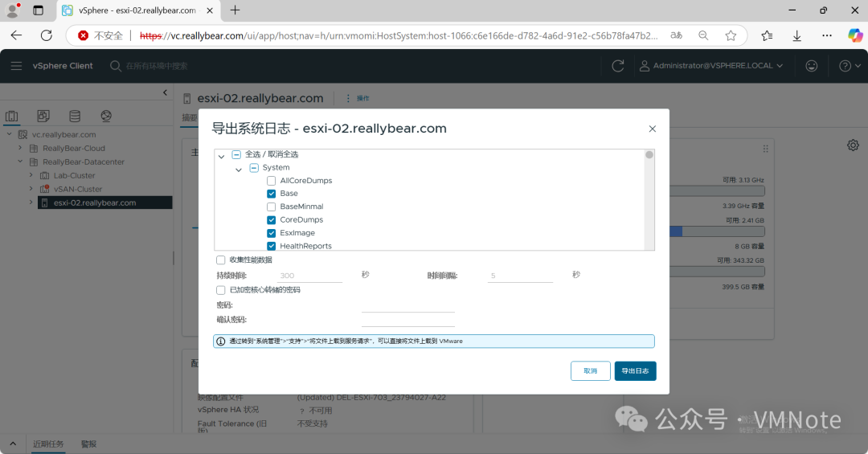This screenshot has width=868, height=454.
Task: Open the recent tasks tab
Action: pyautogui.click(x=48, y=444)
